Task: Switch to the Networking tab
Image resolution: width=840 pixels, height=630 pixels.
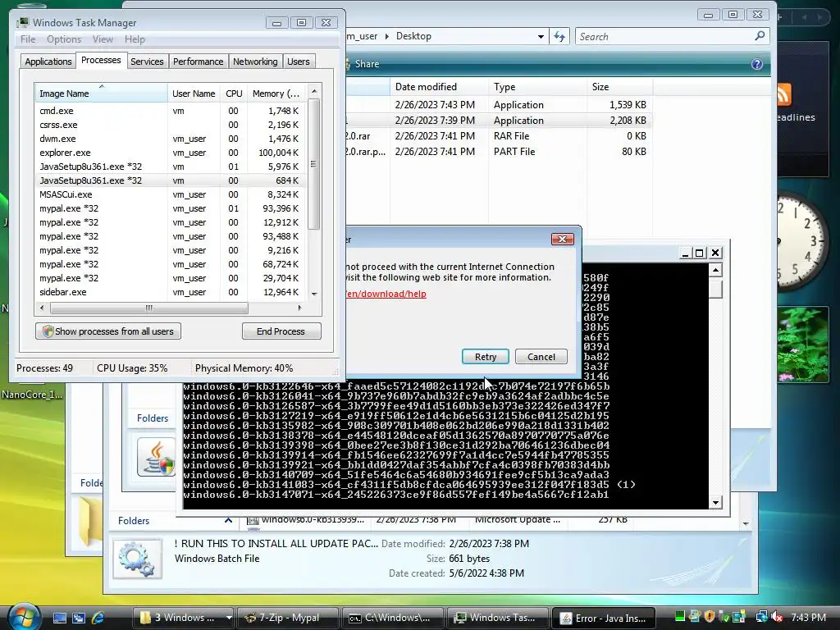Action: (255, 62)
